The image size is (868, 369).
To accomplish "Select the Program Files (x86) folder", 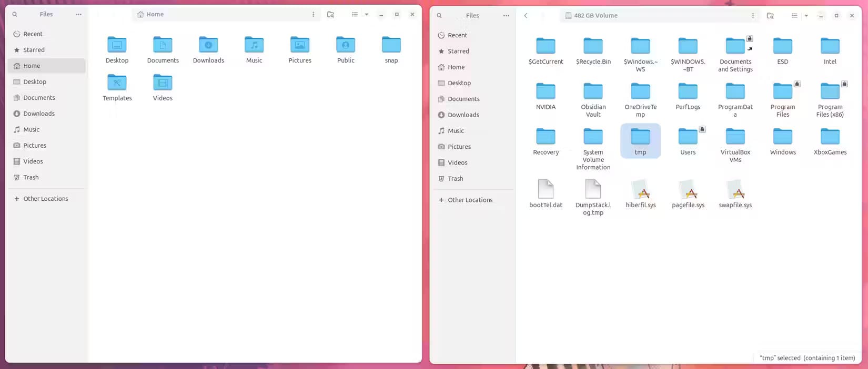I will 830,100.
